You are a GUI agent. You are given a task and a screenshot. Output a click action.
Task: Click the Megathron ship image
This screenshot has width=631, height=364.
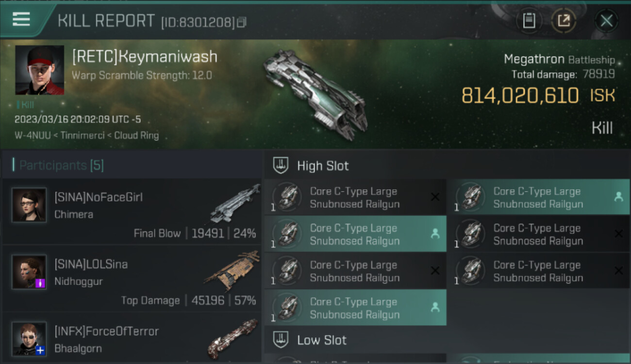(315, 94)
